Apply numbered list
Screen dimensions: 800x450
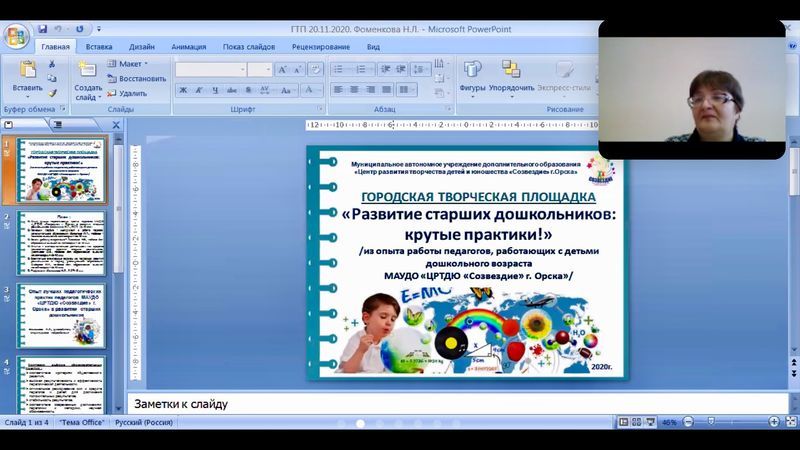(x=362, y=69)
